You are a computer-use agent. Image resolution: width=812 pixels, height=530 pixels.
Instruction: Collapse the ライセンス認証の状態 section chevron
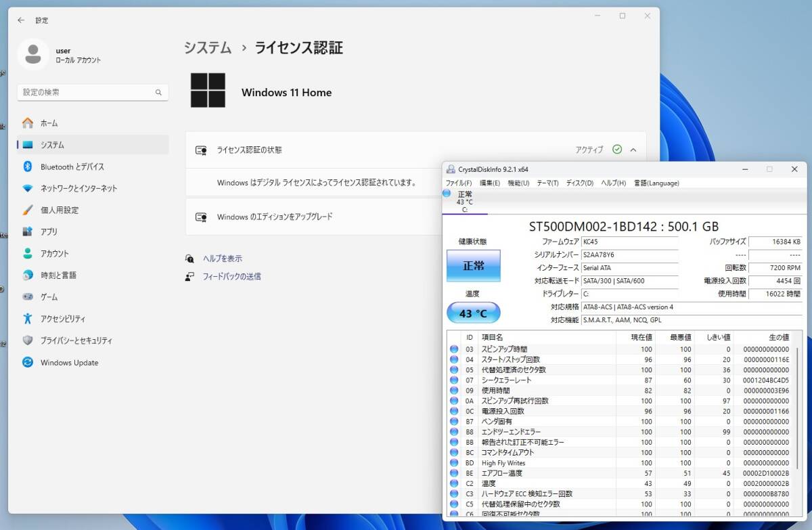(633, 150)
